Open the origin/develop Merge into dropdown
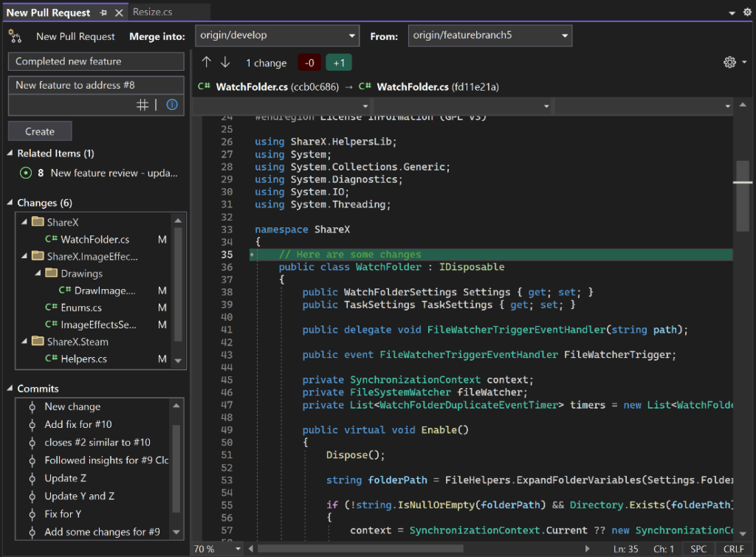The height and width of the screenshot is (557, 756). (x=277, y=35)
